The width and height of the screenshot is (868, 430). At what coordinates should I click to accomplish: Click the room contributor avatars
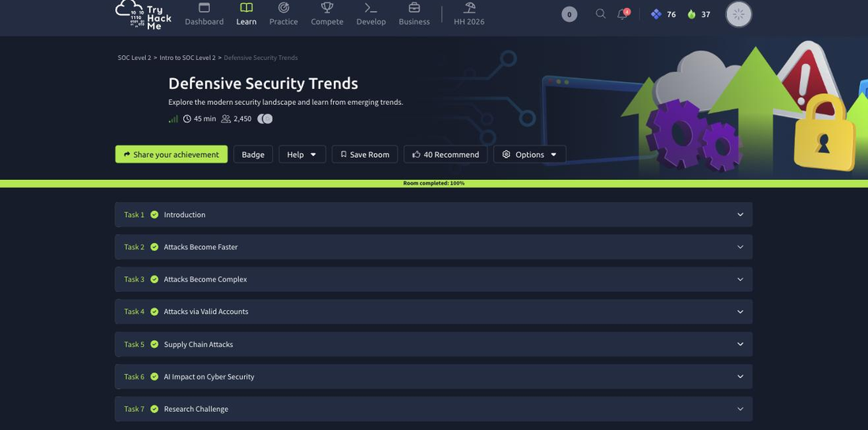pos(265,118)
